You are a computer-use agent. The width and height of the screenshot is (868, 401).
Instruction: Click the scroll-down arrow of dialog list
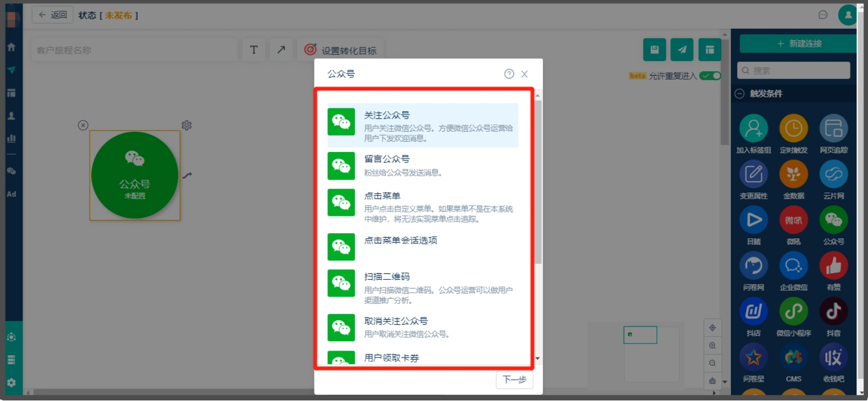pyautogui.click(x=537, y=358)
